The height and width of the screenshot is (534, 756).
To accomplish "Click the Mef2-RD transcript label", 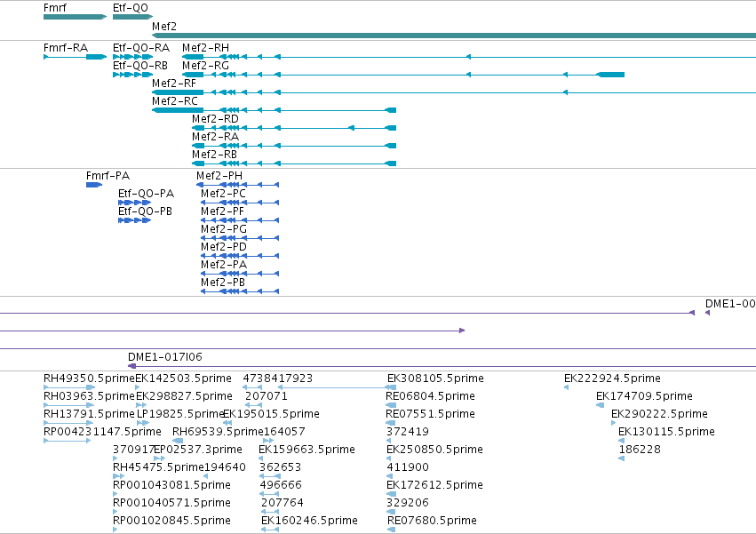I will (215, 119).
